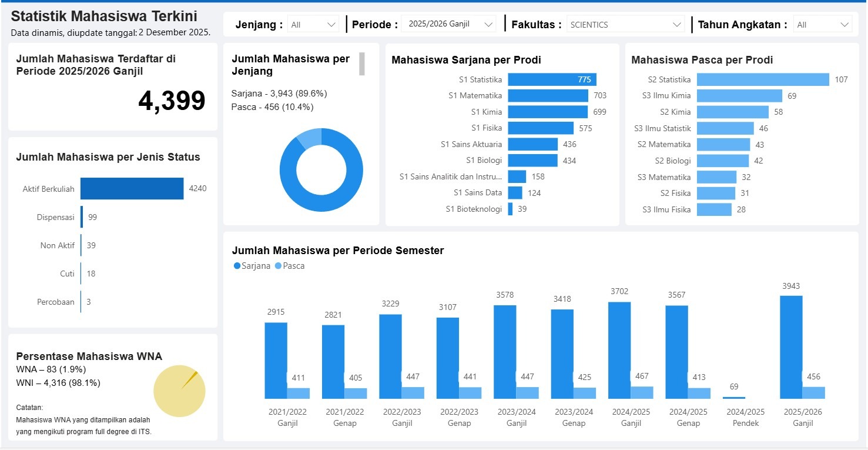This screenshot has width=868, height=450.
Task: Select the S1 Sains Analitik dan Instru… bar
Action: (517, 176)
